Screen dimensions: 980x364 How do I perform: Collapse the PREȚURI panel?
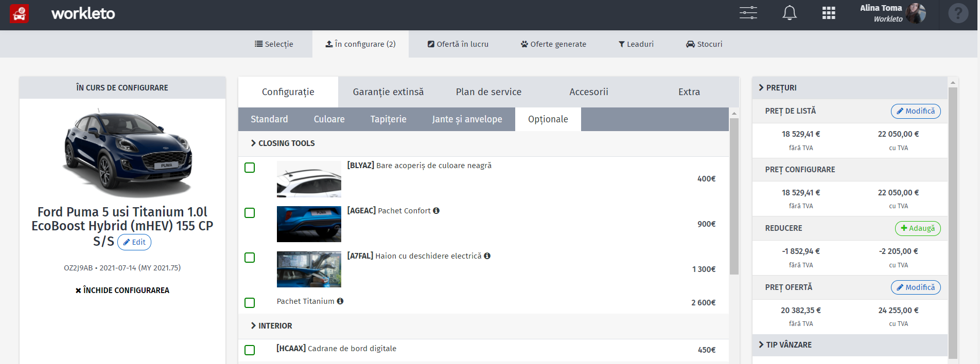777,88
